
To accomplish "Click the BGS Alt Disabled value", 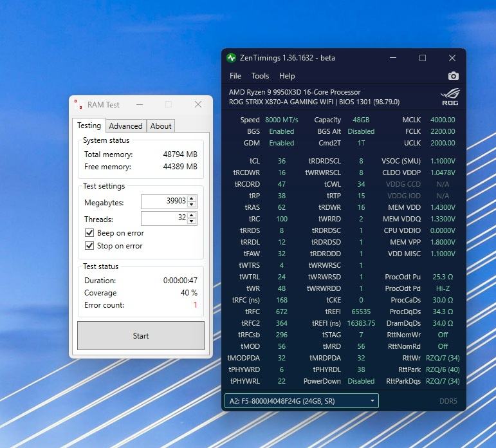I will (x=361, y=131).
